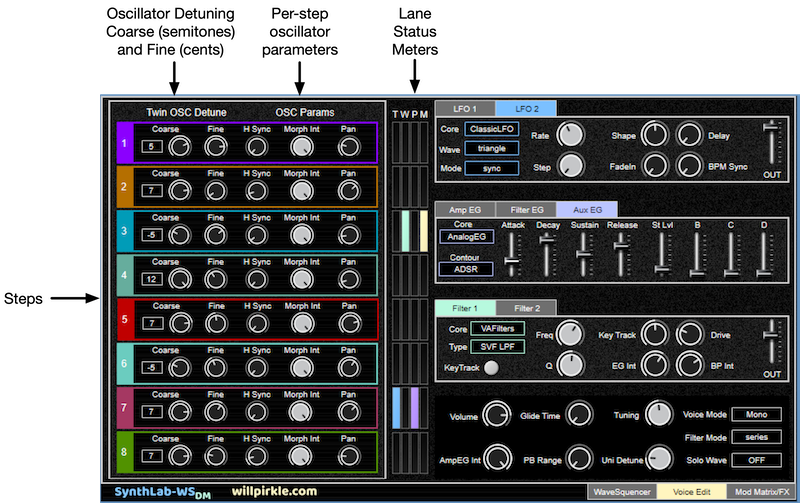Image resolution: width=800 pixels, height=503 pixels.
Task: Click the filter Key Track knob
Action: point(655,335)
